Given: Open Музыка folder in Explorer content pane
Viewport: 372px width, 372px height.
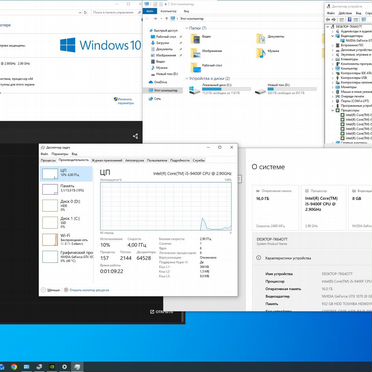Looking at the screenshot, I should pyautogui.click(x=268, y=53).
